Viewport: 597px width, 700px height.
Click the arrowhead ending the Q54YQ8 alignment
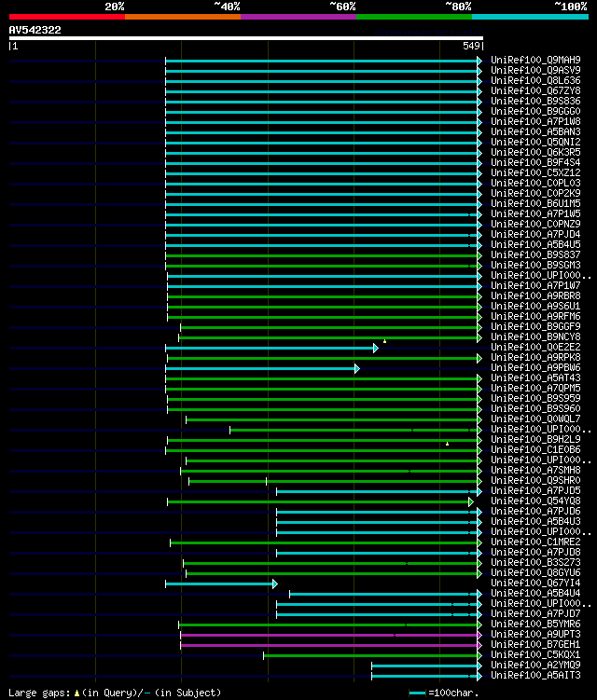tap(470, 502)
